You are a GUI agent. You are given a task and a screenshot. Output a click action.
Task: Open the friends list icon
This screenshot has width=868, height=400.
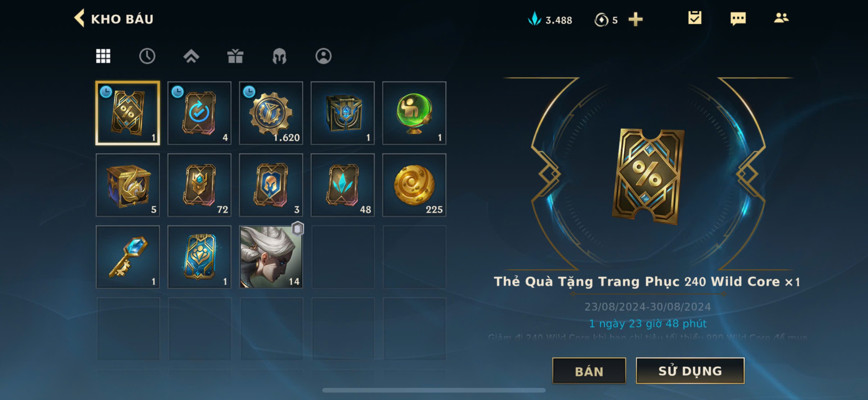pos(781,18)
